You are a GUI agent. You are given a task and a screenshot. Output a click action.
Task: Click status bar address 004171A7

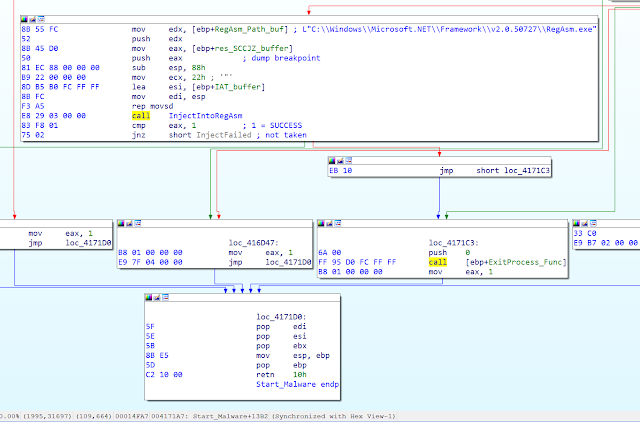(x=170, y=416)
